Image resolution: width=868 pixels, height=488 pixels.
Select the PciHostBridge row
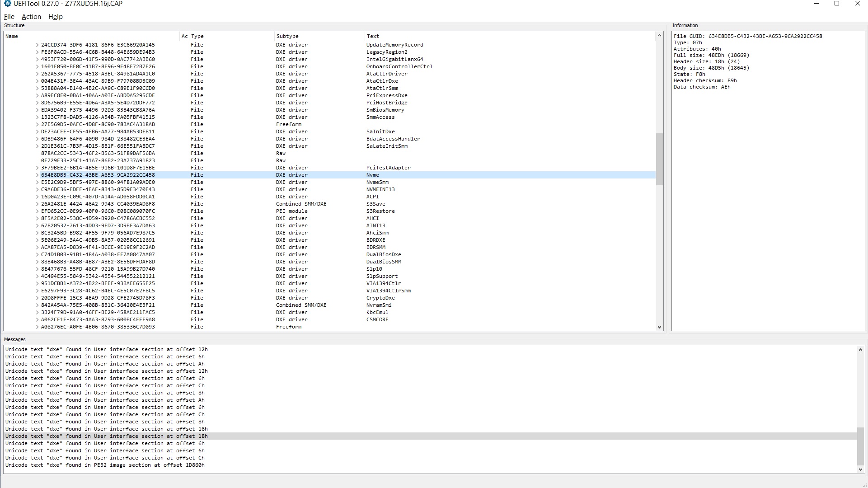pos(330,103)
